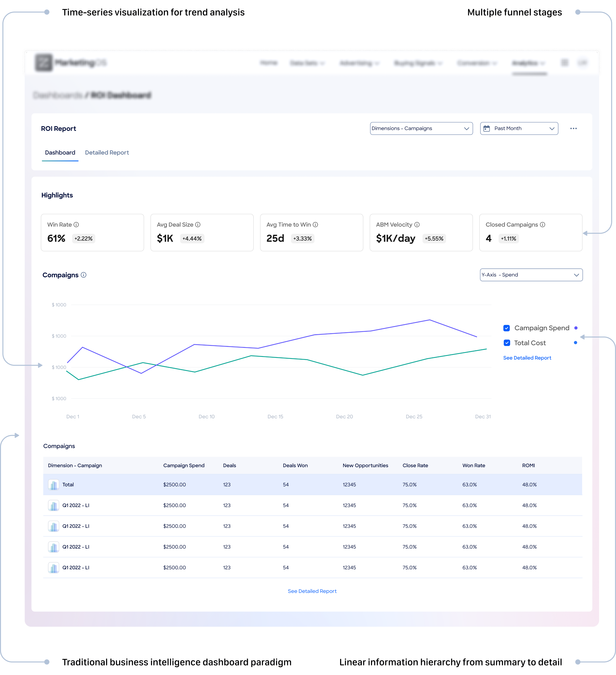The image size is (616, 675).
Task: Click the ROMI column header
Action: tap(528, 466)
